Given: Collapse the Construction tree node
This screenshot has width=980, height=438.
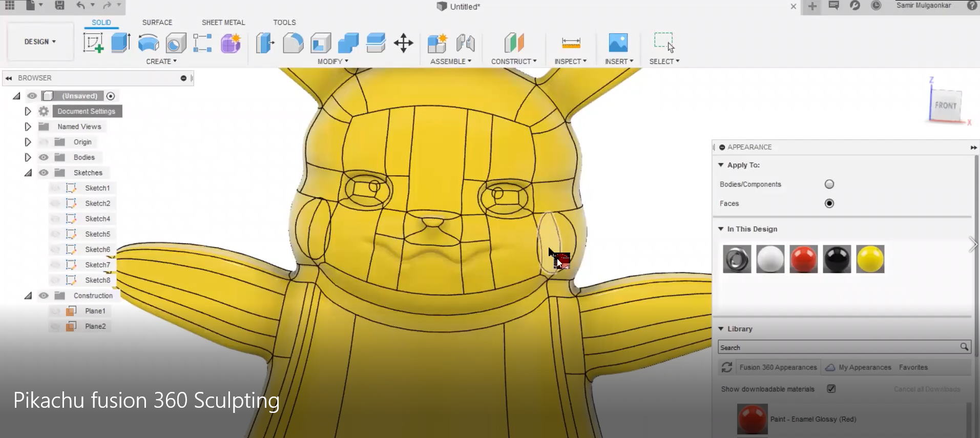Looking at the screenshot, I should [x=28, y=296].
